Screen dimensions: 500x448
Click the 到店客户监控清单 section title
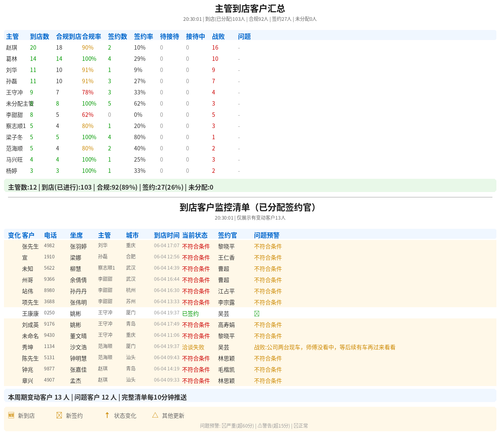(248, 207)
